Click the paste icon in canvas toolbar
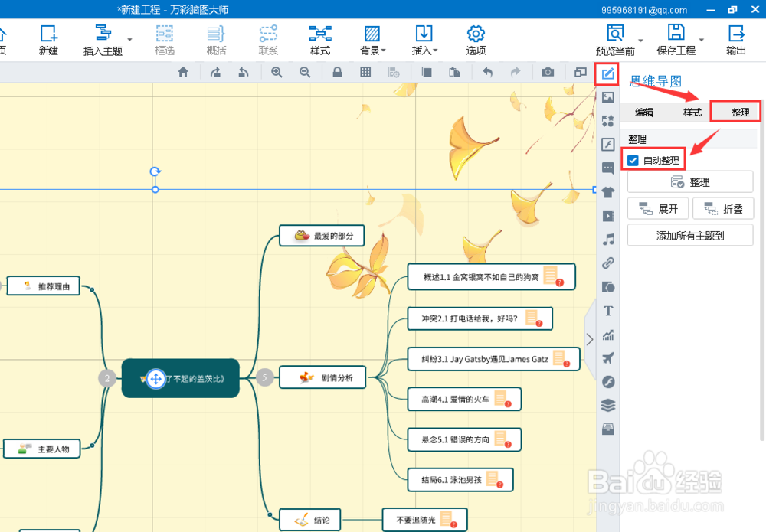This screenshot has width=766, height=532. click(454, 72)
